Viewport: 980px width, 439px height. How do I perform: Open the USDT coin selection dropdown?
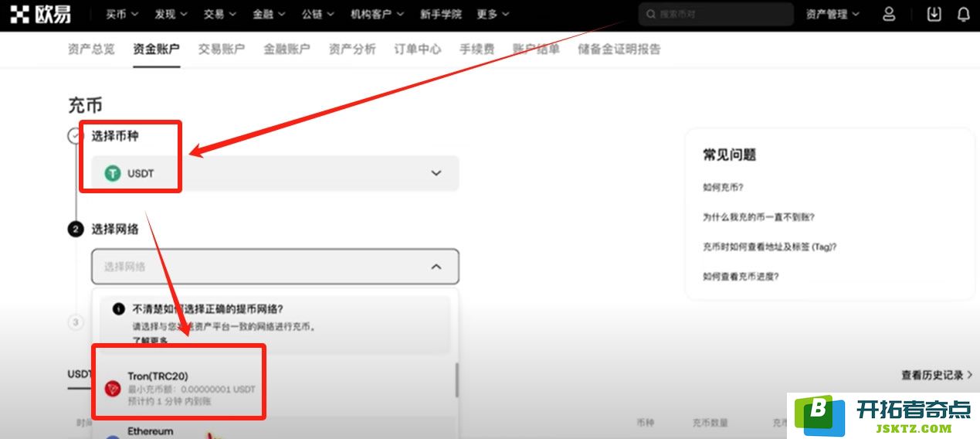point(275,173)
